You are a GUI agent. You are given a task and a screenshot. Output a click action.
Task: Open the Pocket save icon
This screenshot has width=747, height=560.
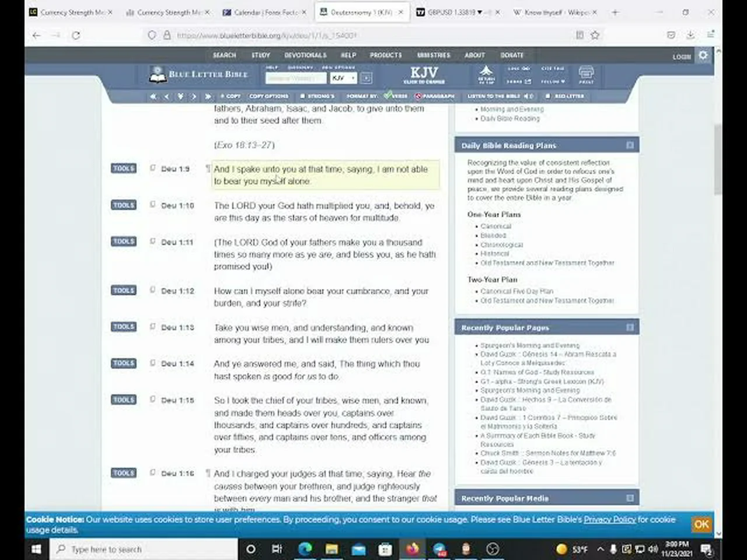click(x=671, y=36)
